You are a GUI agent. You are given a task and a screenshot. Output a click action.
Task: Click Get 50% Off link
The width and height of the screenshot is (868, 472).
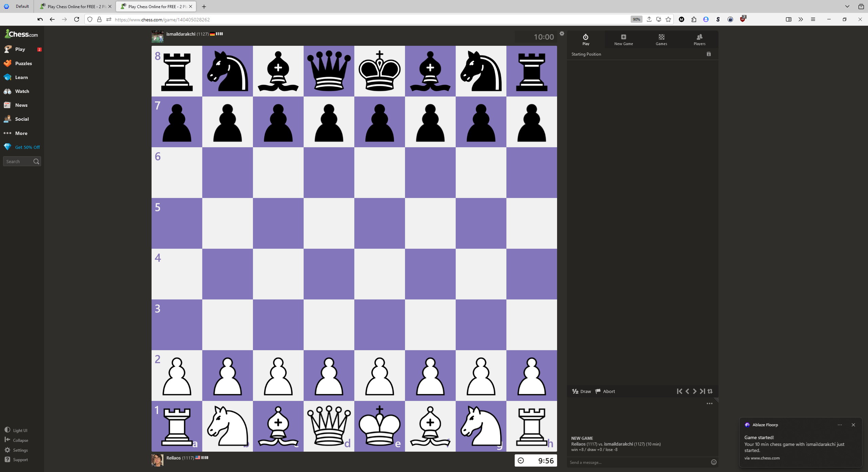tap(22, 147)
